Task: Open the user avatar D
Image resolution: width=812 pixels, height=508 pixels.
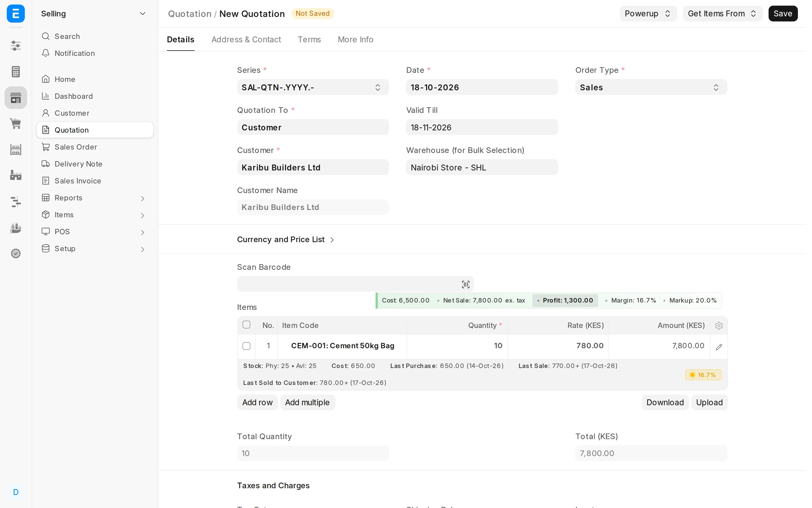Action: pyautogui.click(x=16, y=492)
